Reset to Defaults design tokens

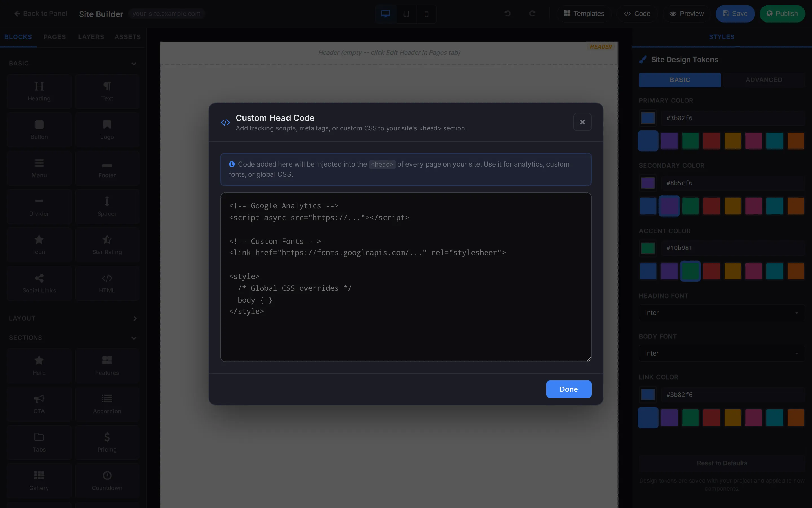coord(722,463)
